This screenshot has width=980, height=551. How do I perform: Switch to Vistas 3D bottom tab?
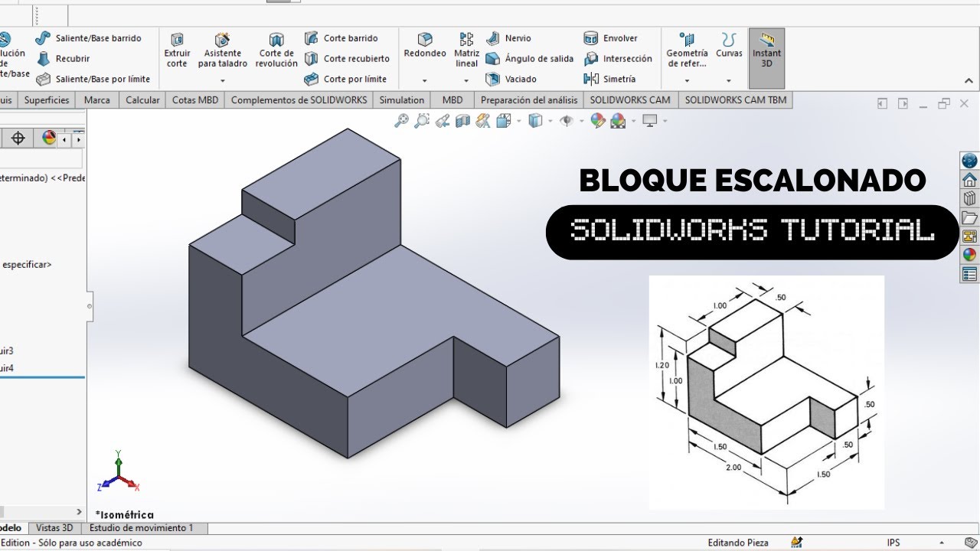coord(54,528)
